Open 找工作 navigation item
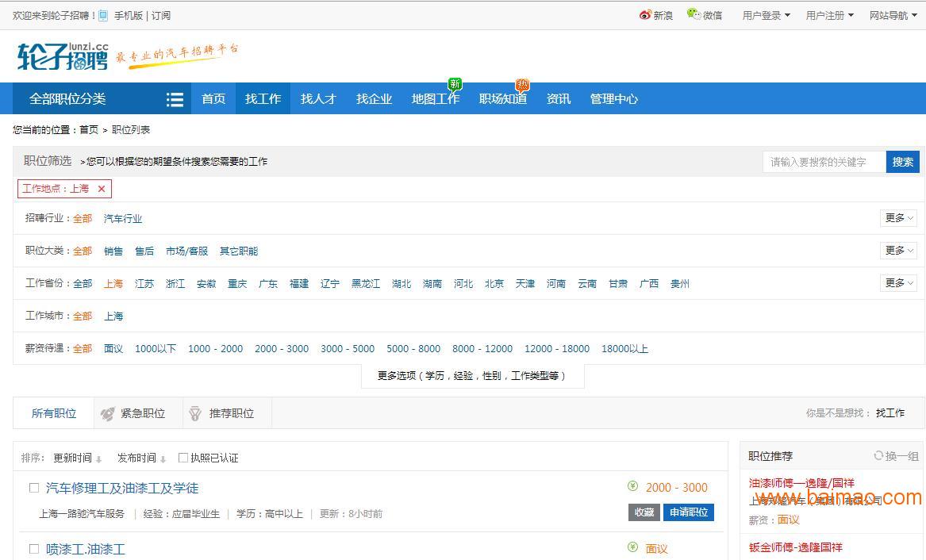This screenshot has height=560, width=926. pos(263,99)
